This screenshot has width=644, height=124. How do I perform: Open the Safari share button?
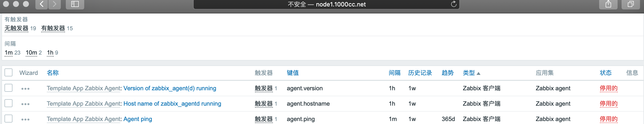[x=608, y=4]
